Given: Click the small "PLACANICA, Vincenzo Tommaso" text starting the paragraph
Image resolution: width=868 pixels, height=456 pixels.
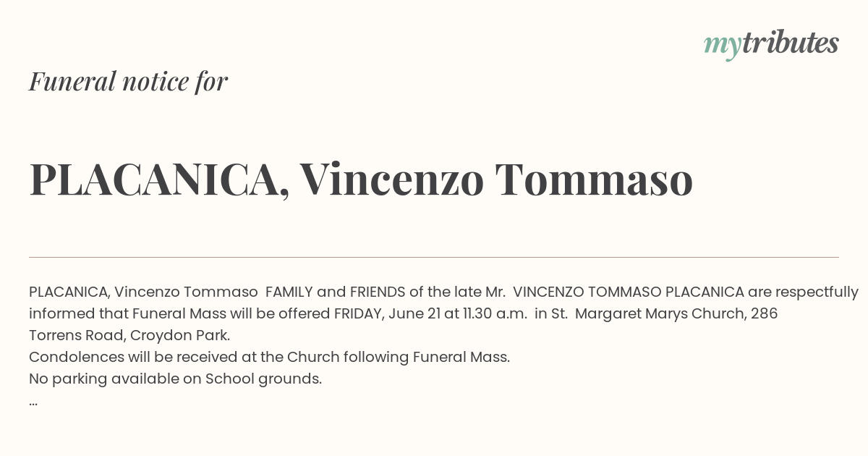Looking at the screenshot, I should [x=143, y=292].
